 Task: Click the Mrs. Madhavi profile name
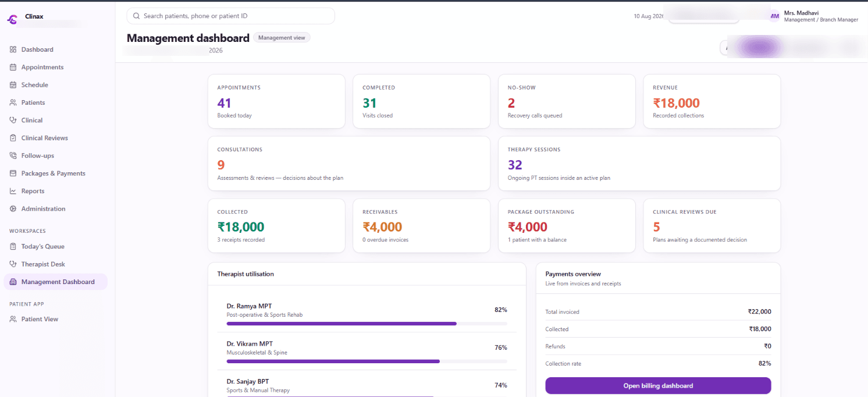pos(801,13)
